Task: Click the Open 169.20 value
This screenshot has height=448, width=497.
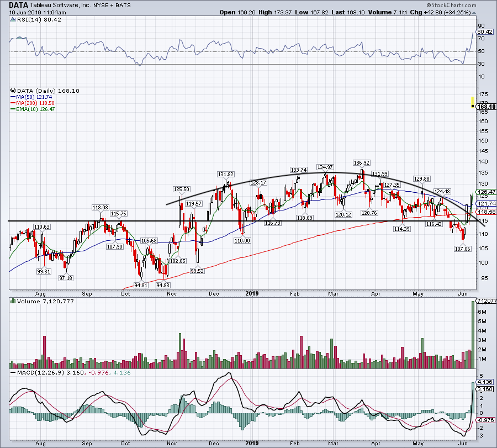Action: pos(237,12)
